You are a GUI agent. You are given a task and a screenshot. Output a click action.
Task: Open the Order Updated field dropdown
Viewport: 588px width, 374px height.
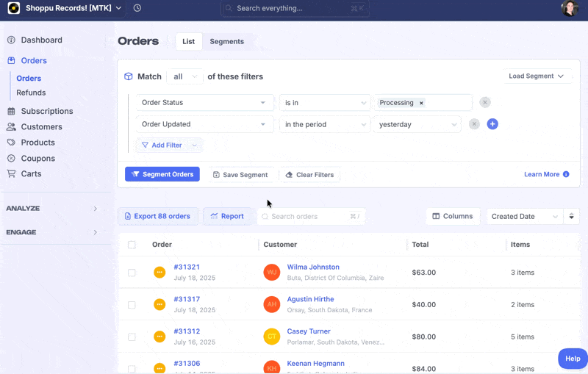pos(205,124)
